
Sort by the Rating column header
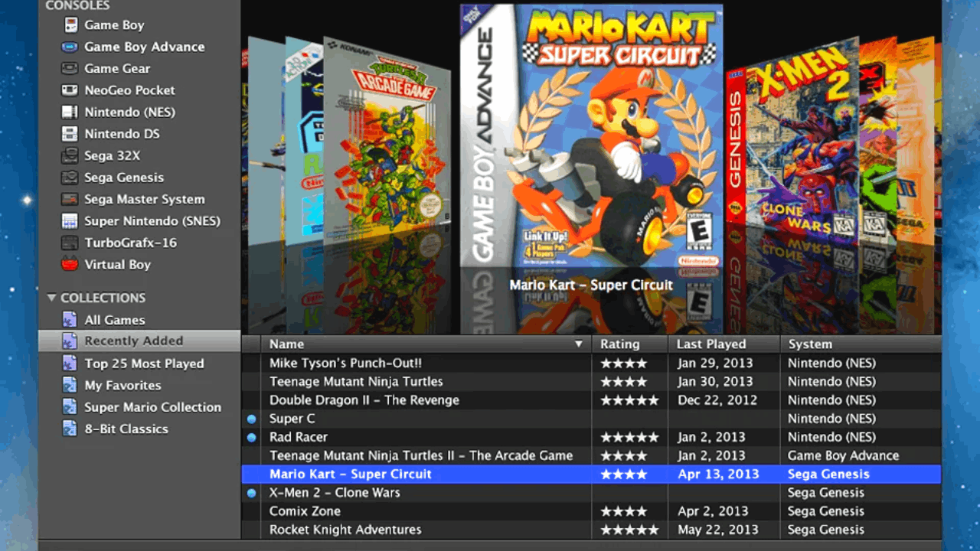[629, 344]
